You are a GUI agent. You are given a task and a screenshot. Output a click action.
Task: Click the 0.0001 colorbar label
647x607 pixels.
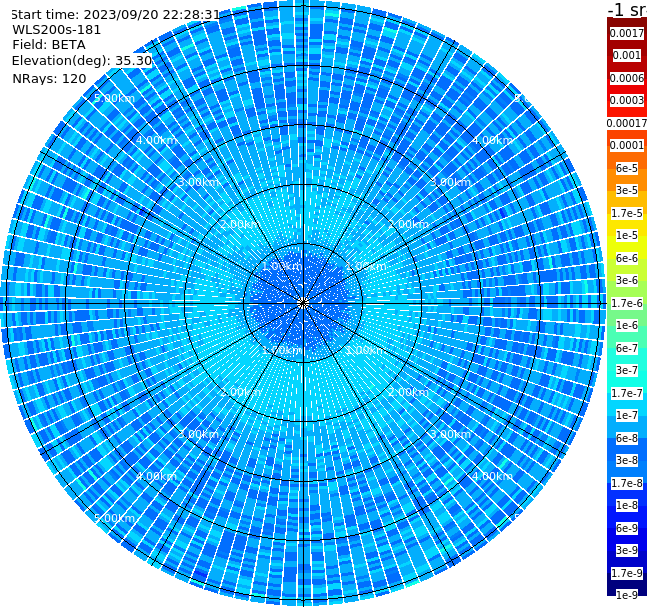(x=627, y=145)
